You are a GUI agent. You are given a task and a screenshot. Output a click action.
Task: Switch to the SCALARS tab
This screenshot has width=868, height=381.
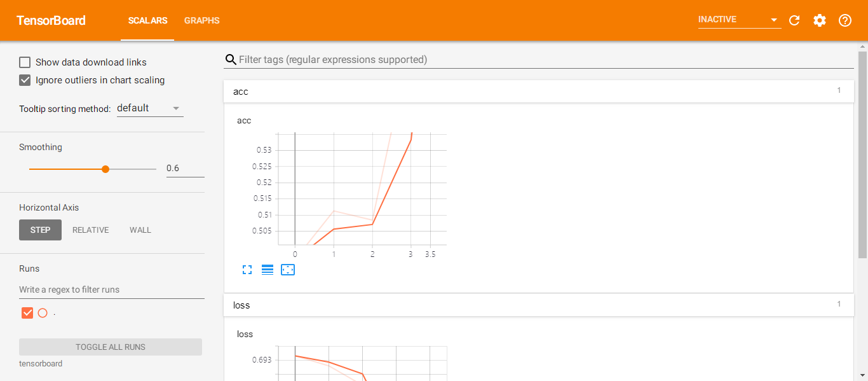(x=147, y=20)
